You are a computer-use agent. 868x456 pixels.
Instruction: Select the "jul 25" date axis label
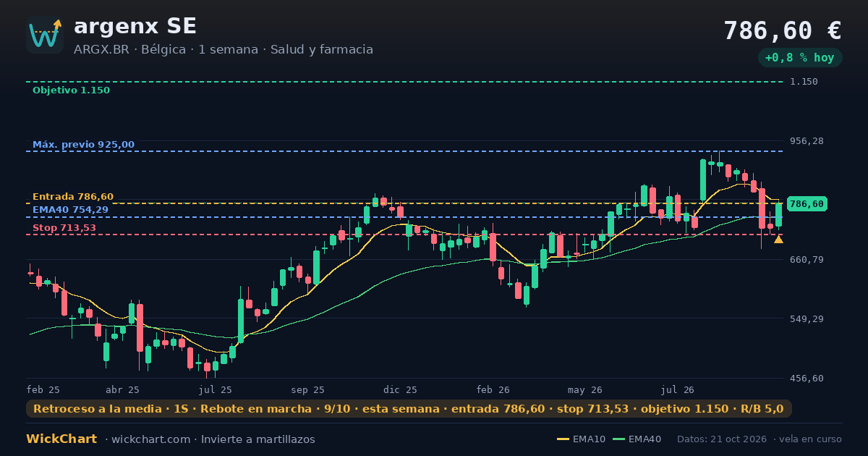coord(215,389)
